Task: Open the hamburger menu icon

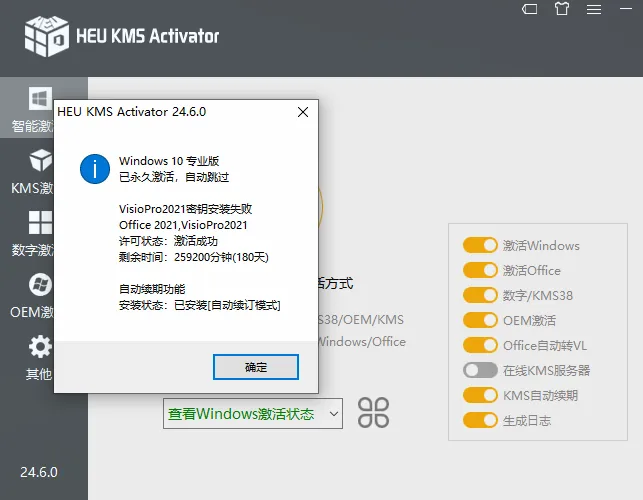Action: [593, 9]
